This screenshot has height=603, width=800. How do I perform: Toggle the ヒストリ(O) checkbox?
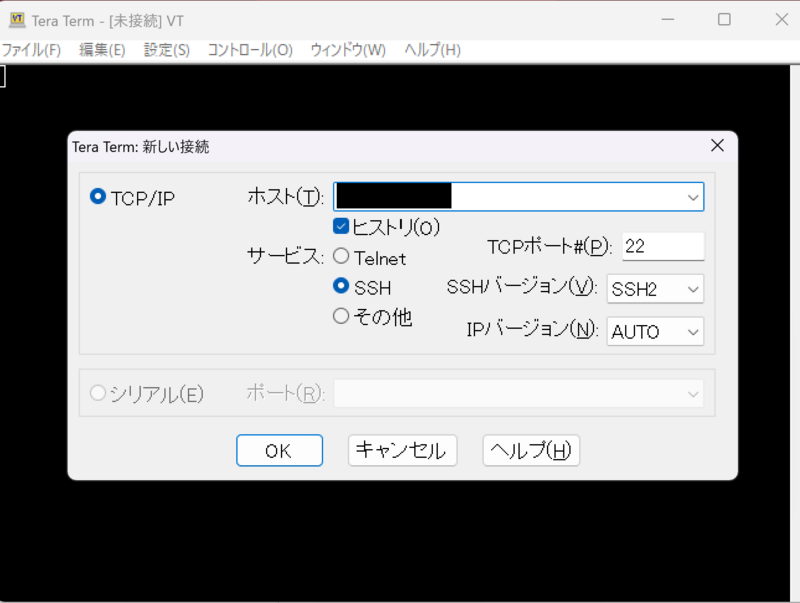pyautogui.click(x=341, y=226)
